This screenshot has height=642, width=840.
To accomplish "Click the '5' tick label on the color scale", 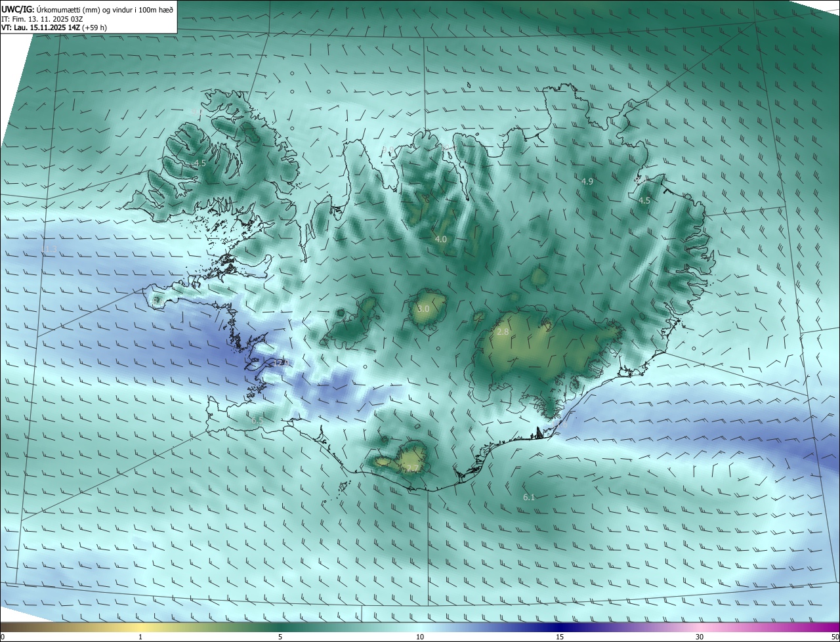I will [x=280, y=637].
